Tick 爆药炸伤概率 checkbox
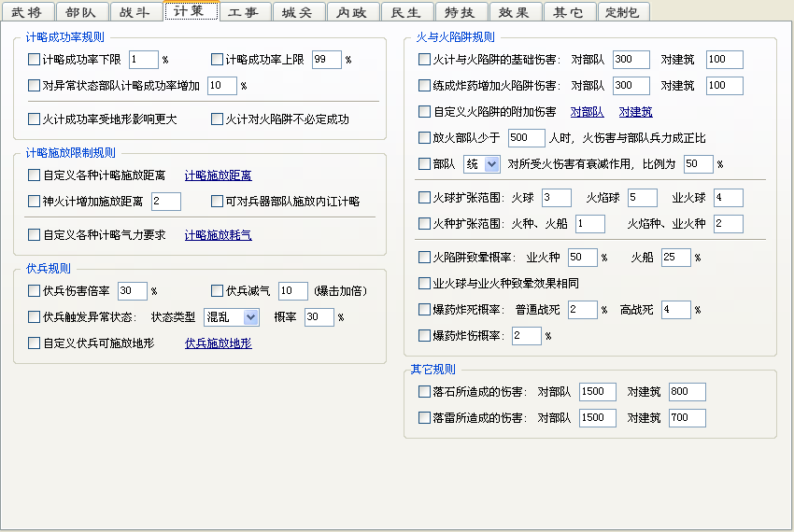The image size is (794, 532). 424,336
